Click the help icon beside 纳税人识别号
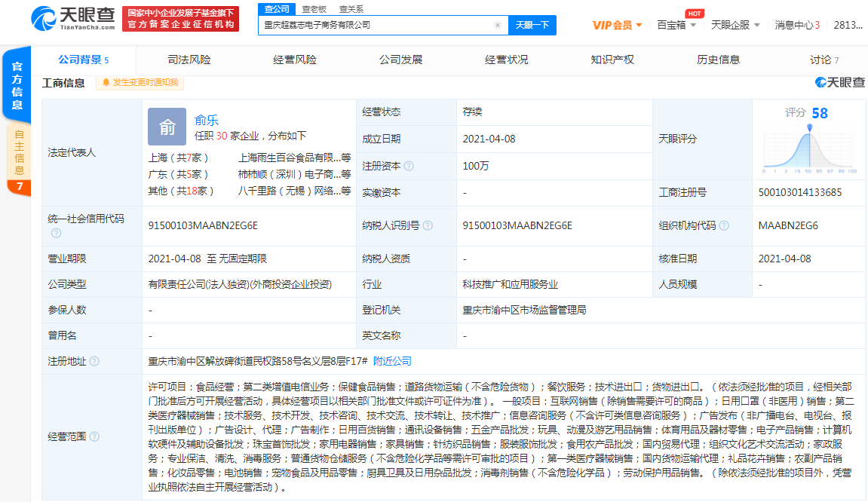The height and width of the screenshot is (502, 868). pos(428,225)
